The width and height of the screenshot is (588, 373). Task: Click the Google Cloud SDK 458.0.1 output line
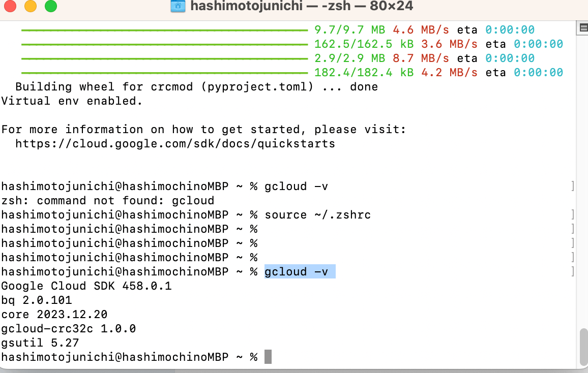pos(86,286)
